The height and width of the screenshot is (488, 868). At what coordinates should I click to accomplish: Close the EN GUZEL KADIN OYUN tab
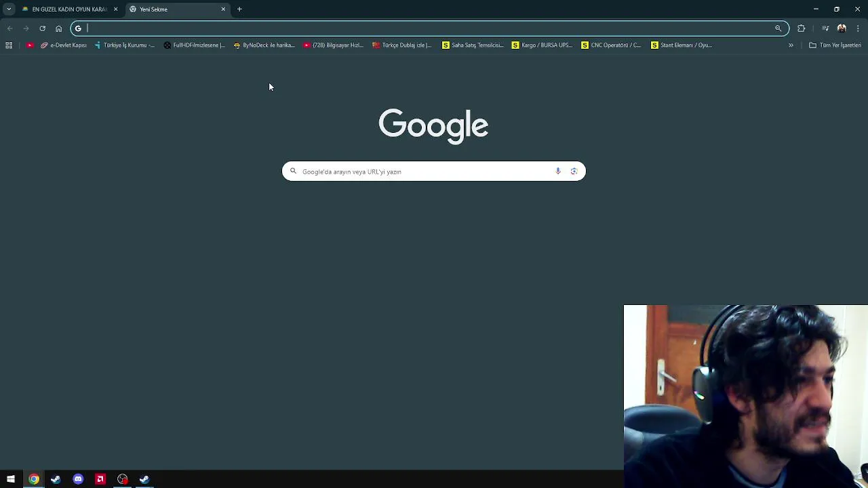click(115, 9)
